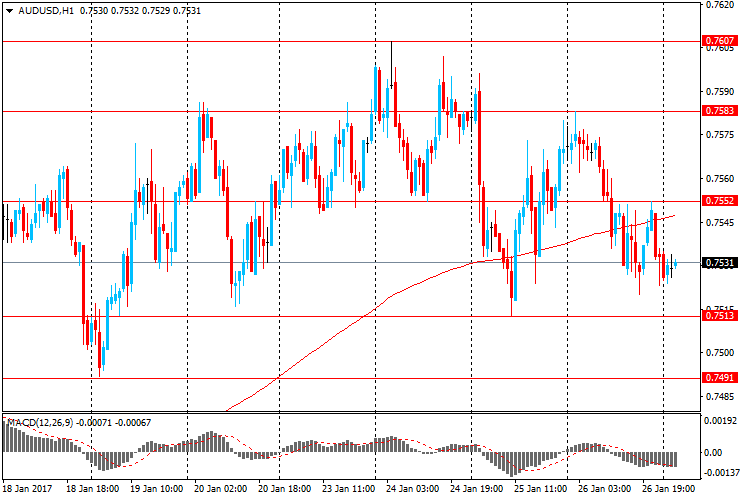Click the 0.7500 price axis value
The image size is (740, 500).
pos(720,353)
